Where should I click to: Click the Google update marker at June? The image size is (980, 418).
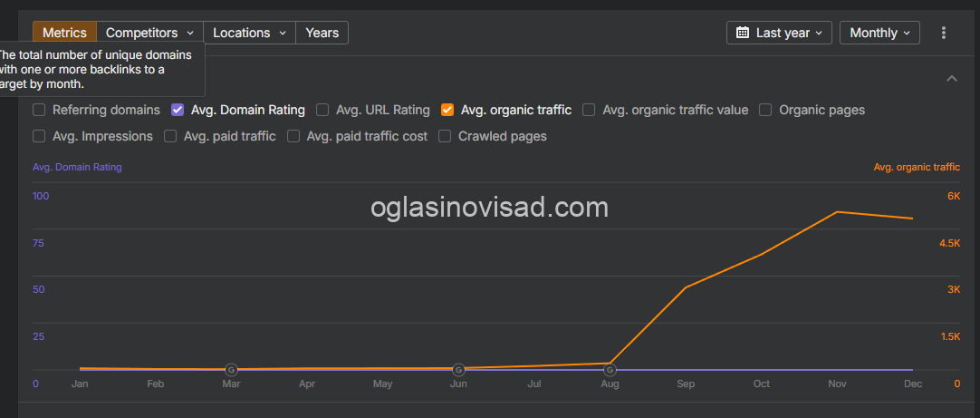click(458, 370)
